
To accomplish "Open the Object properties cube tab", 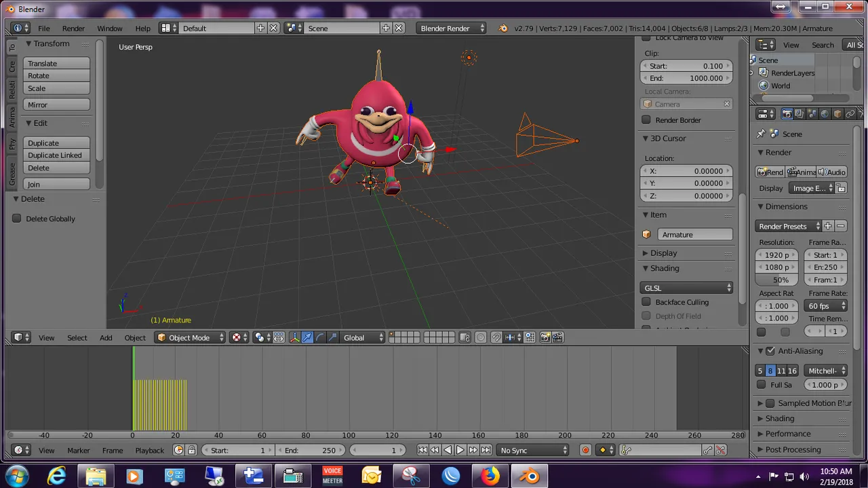I will (x=837, y=114).
